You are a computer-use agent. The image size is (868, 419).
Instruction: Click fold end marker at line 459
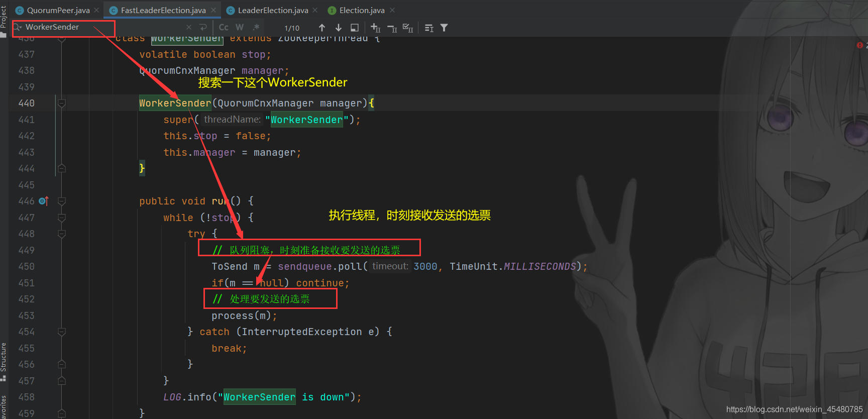tap(62, 413)
